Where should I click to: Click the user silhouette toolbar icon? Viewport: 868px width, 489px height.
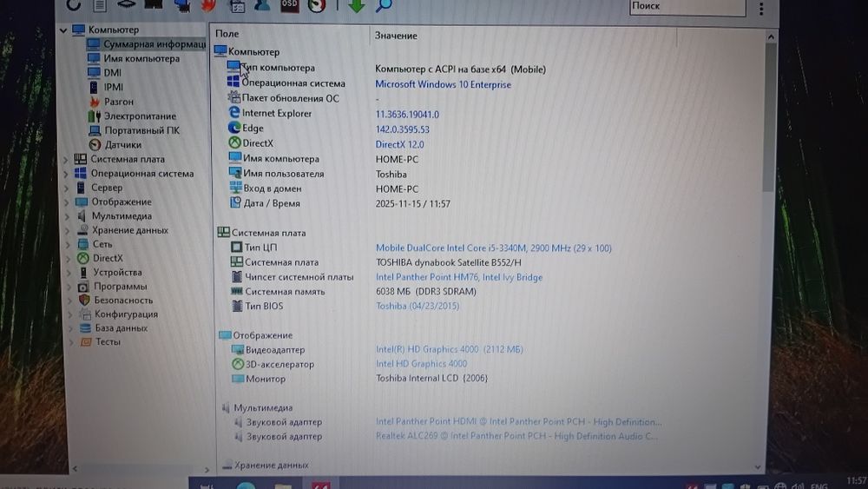[x=262, y=5]
